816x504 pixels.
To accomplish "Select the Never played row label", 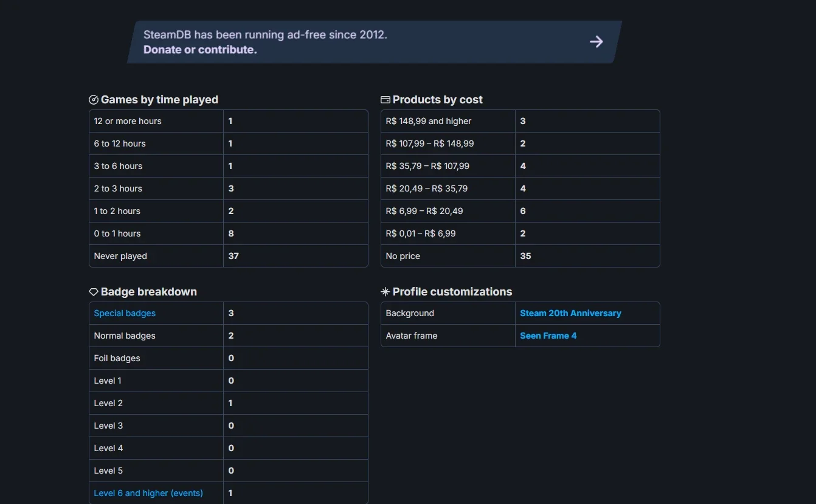I will (x=120, y=256).
